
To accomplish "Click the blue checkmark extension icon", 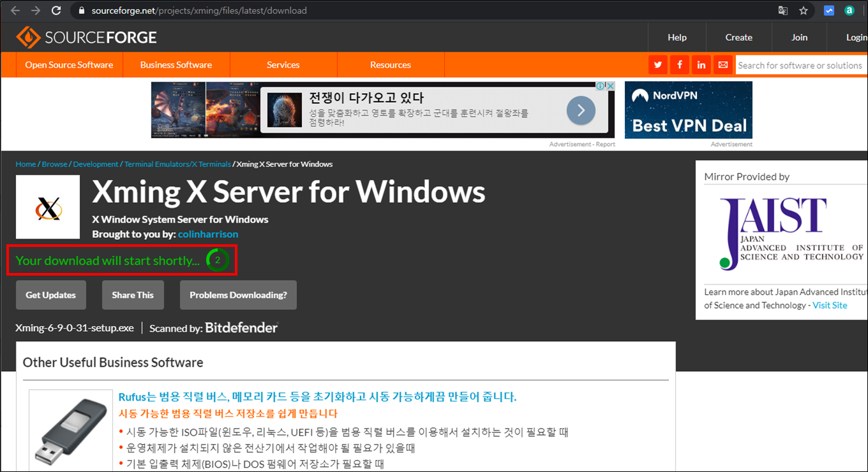I will 829,11.
